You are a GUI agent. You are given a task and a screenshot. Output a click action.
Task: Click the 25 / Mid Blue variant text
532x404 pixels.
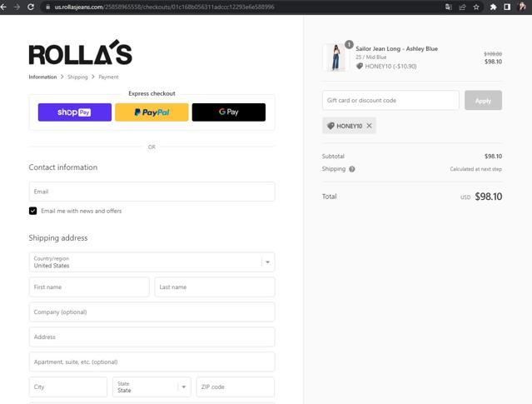370,57
